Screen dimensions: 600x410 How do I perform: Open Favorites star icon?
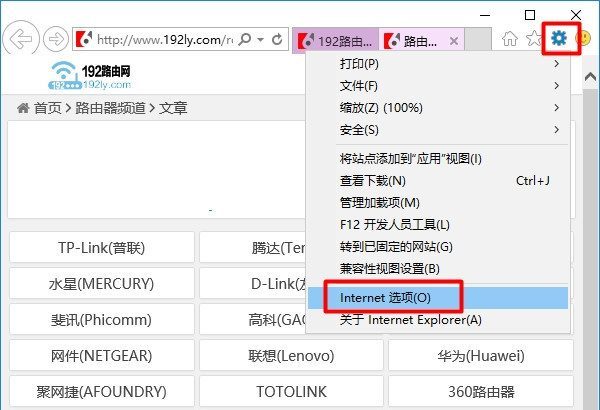(x=533, y=39)
